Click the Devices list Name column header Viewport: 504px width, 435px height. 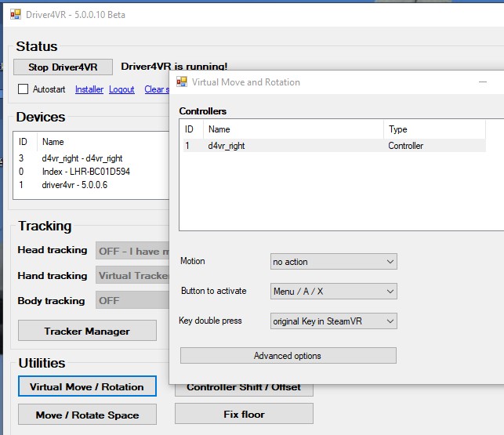click(103, 141)
